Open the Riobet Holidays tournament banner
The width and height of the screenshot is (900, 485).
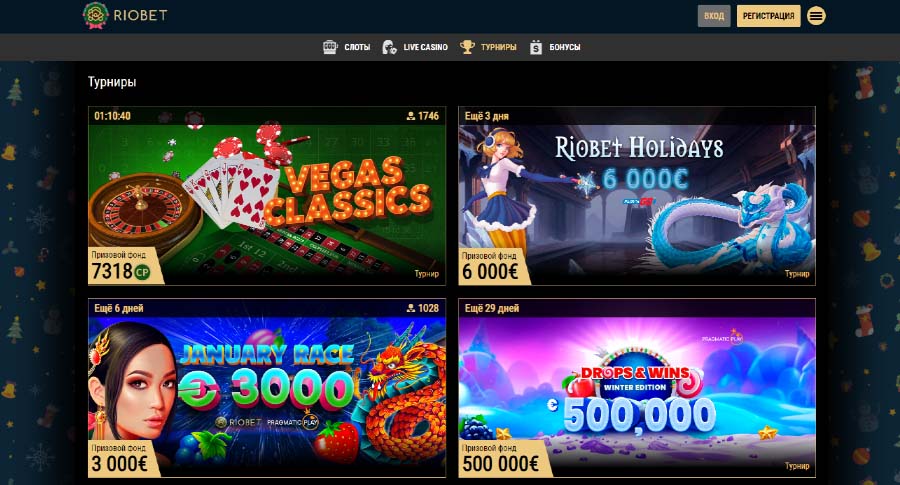click(637, 196)
